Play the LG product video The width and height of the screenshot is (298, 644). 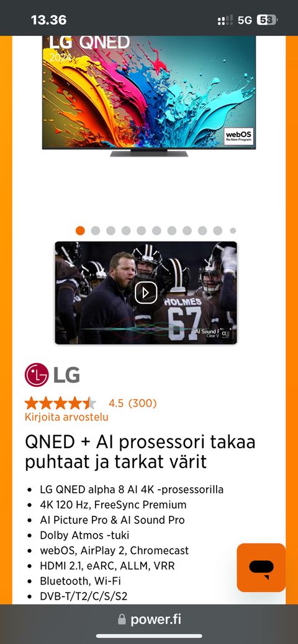tap(146, 293)
